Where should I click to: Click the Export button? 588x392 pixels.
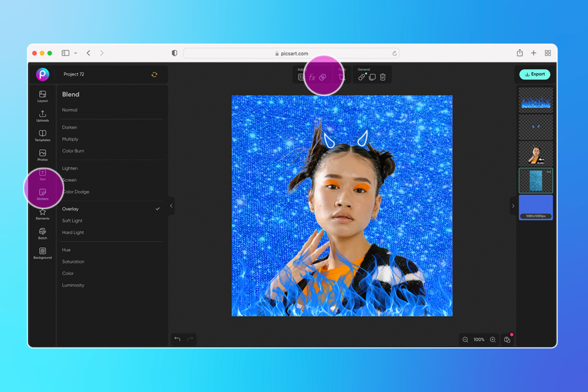click(x=535, y=74)
